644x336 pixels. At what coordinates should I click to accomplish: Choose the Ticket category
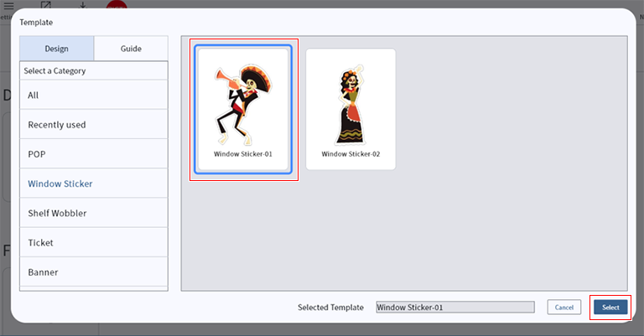94,242
